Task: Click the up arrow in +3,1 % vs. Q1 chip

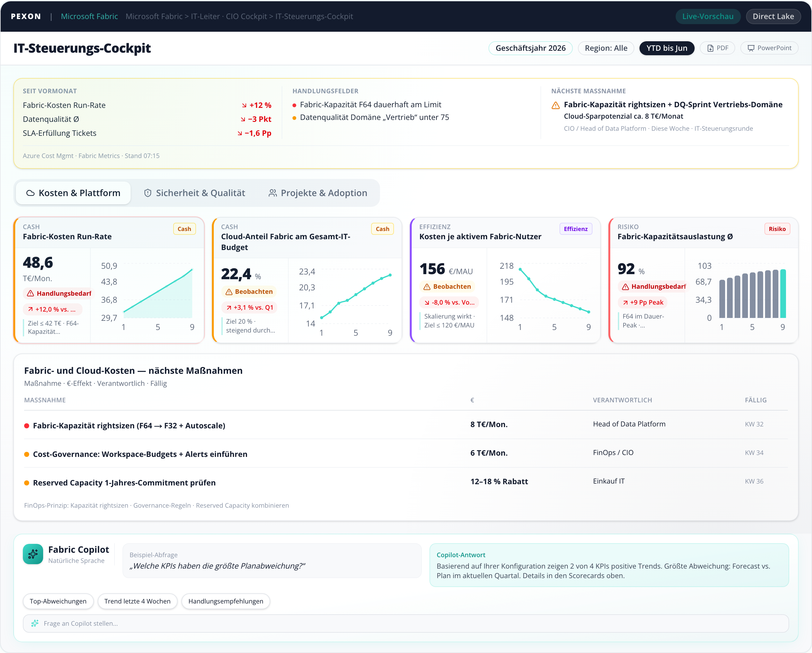Action: (229, 307)
